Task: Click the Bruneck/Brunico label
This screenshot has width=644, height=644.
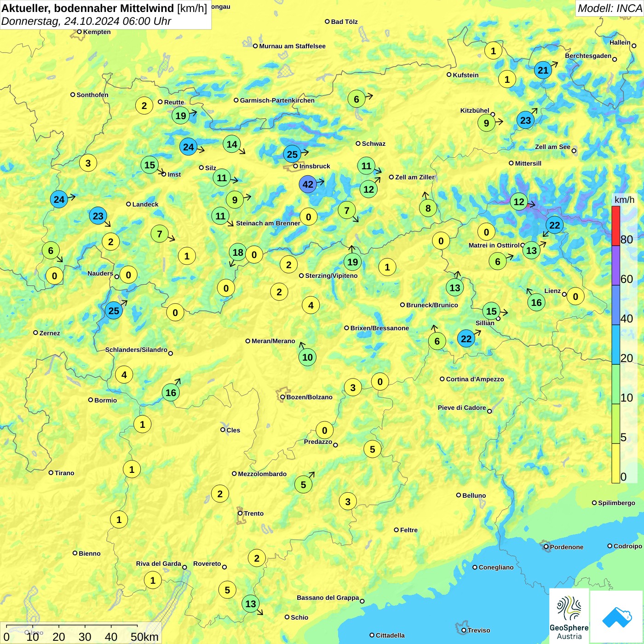Action: click(432, 305)
